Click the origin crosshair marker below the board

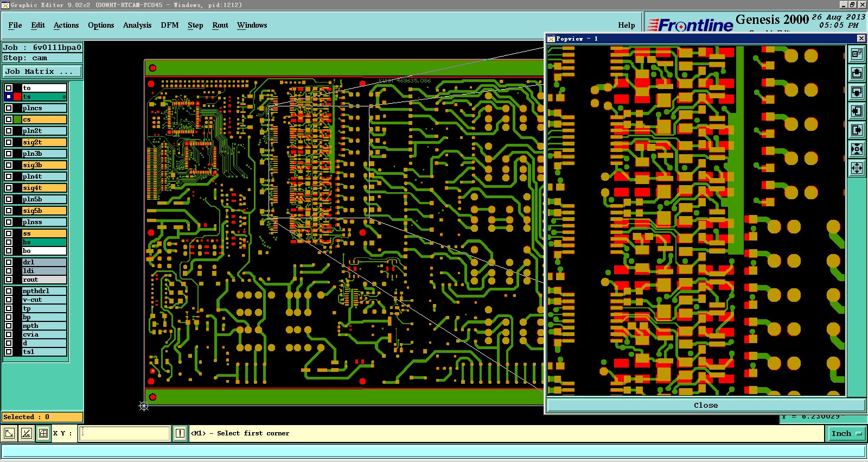(144, 406)
